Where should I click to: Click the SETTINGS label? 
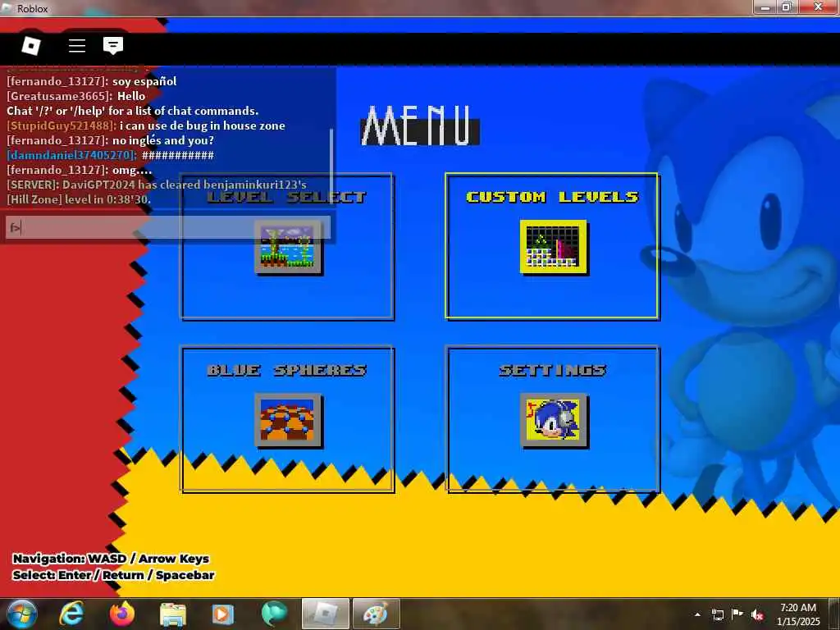tap(553, 370)
